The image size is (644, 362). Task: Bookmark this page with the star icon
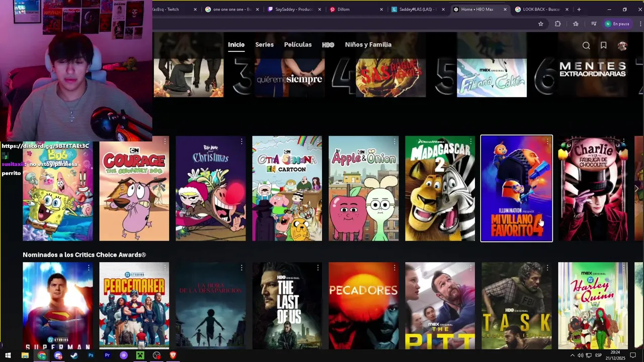click(x=541, y=24)
